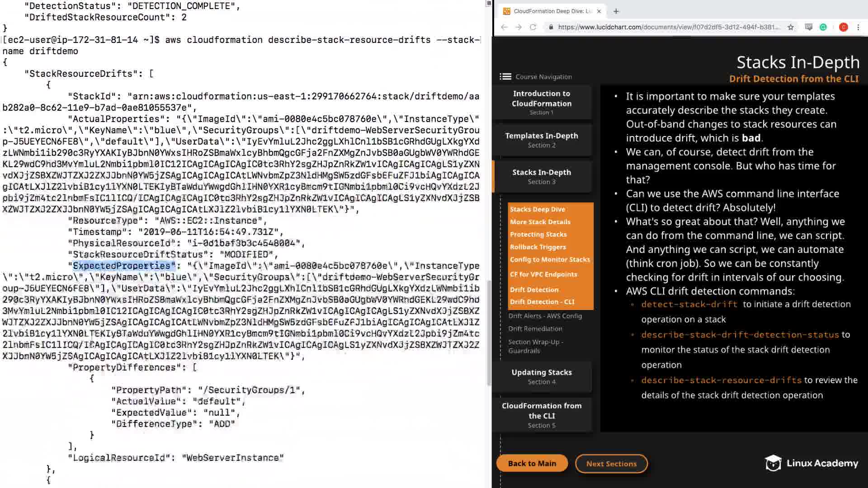Click the Course Navigation hamburger icon

point(505,77)
